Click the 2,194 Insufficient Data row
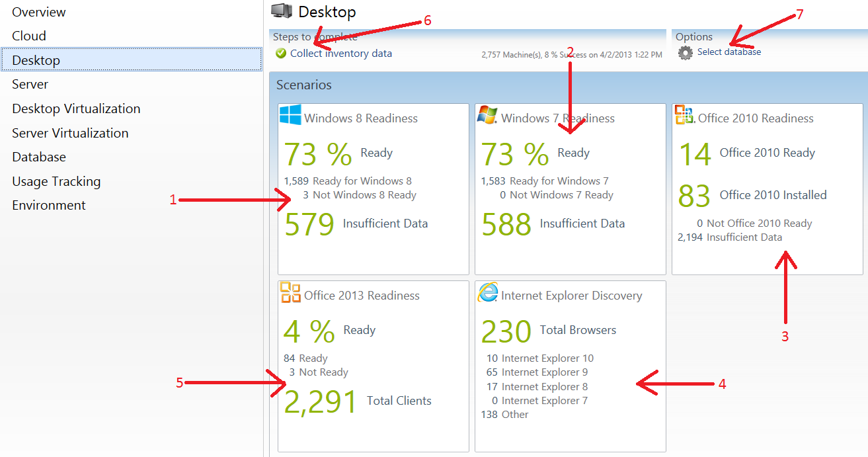This screenshot has width=868, height=457. pyautogui.click(x=730, y=237)
